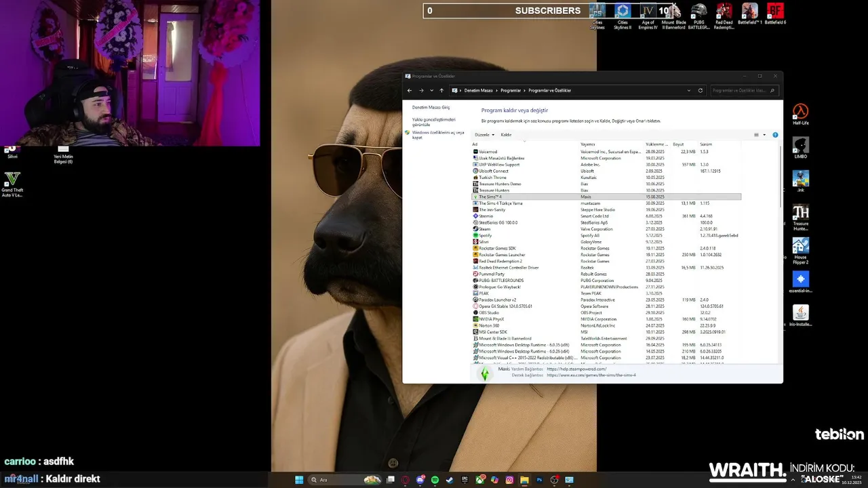Screen dimensions: 868x488
Task: Open Iris-Installer Java desktop icon
Action: [x=801, y=316]
